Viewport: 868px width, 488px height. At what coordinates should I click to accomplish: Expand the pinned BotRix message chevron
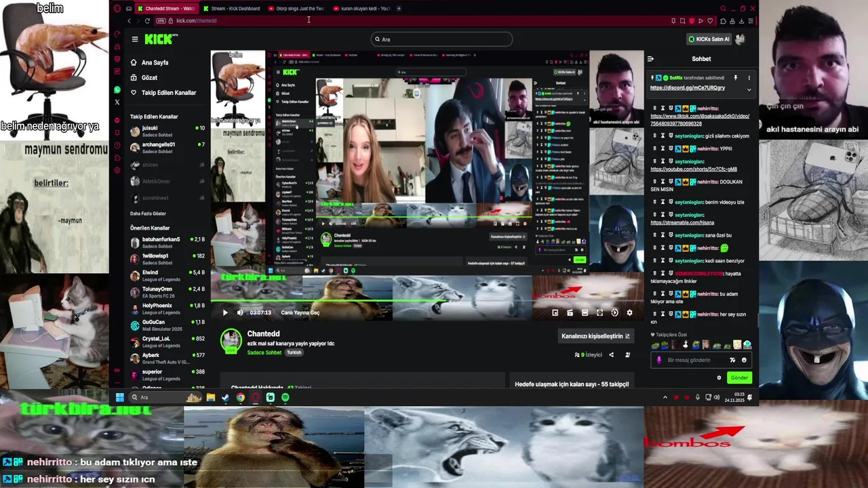(x=749, y=89)
